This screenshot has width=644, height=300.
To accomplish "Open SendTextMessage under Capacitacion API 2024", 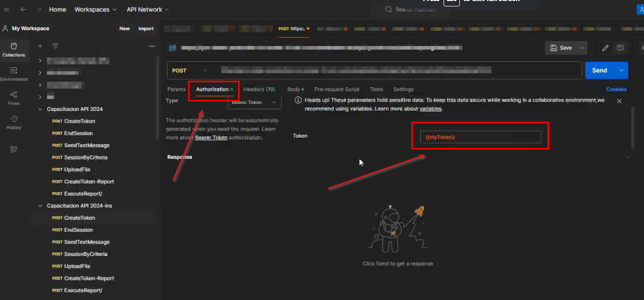I will [87, 146].
